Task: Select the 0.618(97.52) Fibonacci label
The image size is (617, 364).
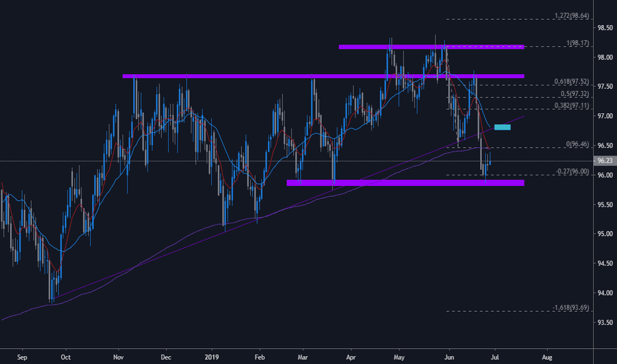Action: [x=572, y=82]
